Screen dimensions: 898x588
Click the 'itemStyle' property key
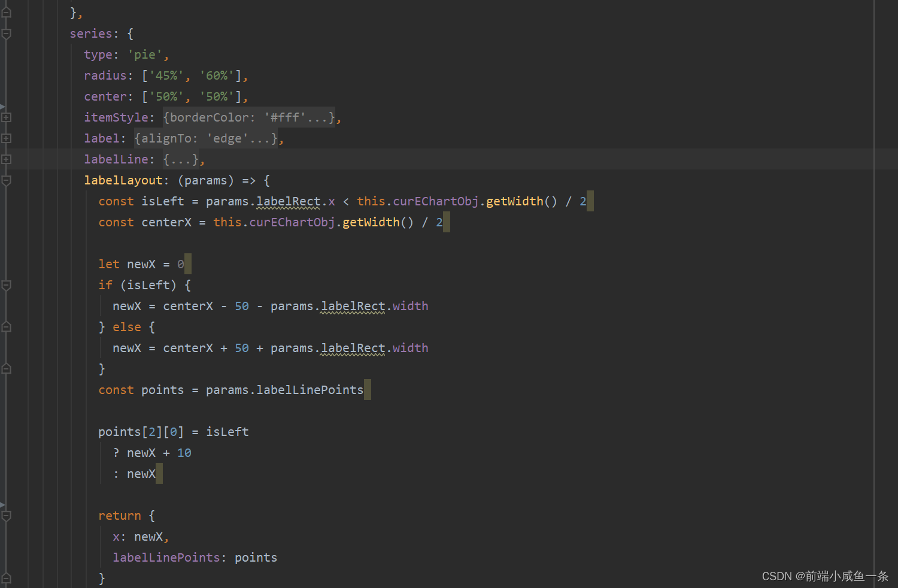(116, 117)
